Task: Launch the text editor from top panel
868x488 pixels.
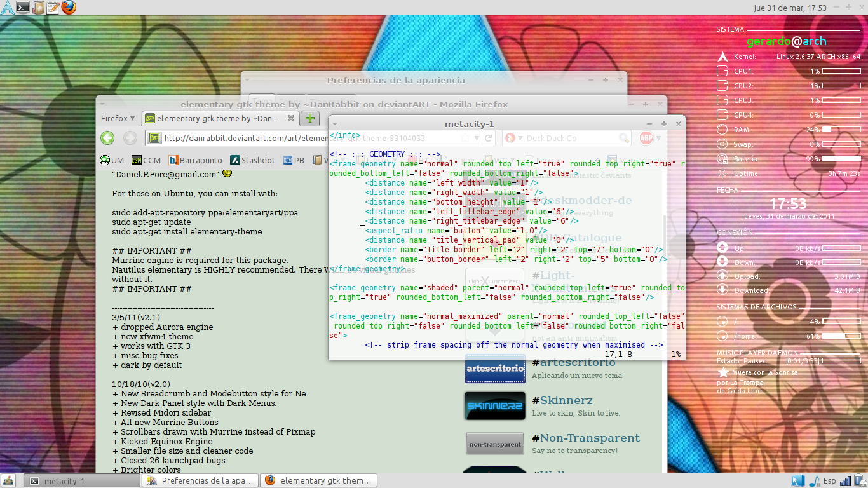Action: 53,8
